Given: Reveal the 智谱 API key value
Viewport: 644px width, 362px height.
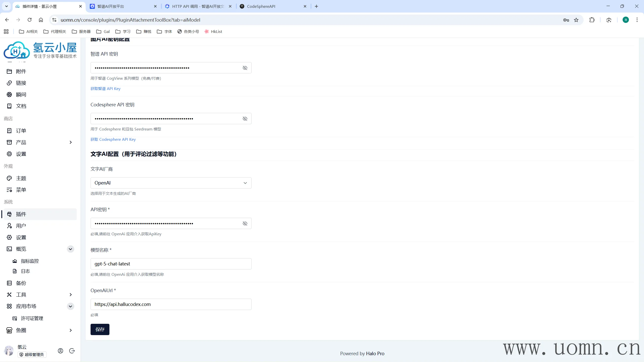Looking at the screenshot, I should pyautogui.click(x=245, y=68).
